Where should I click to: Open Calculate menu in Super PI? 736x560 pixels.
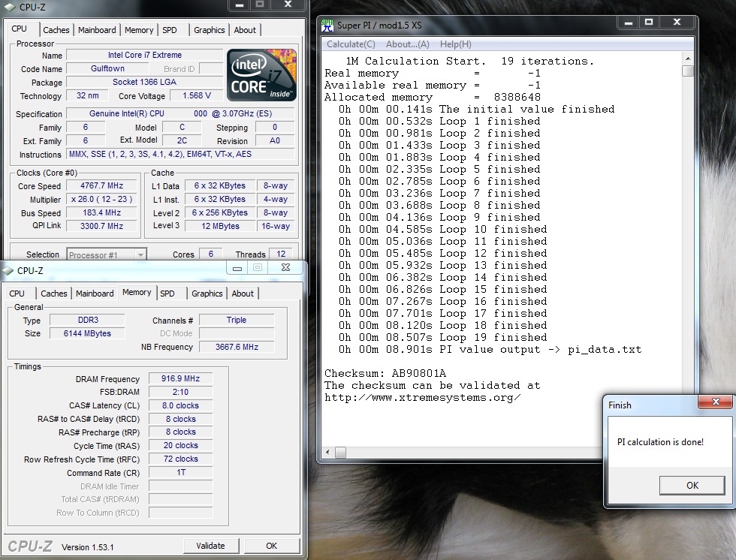click(x=351, y=44)
